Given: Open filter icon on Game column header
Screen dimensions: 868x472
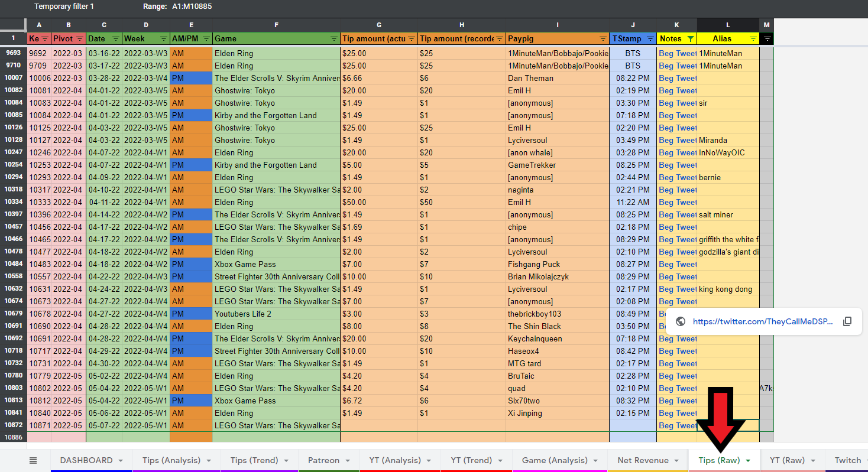Looking at the screenshot, I should (334, 38).
